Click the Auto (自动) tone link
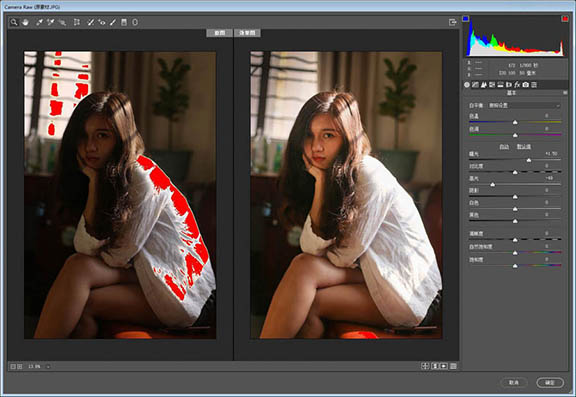The image size is (576, 397). 504,147
